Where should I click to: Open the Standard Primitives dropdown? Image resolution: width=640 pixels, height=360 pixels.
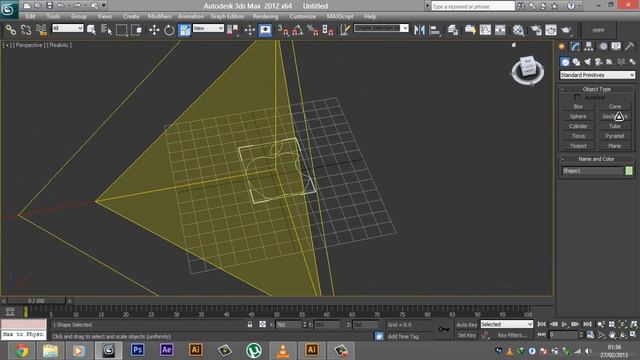(597, 75)
